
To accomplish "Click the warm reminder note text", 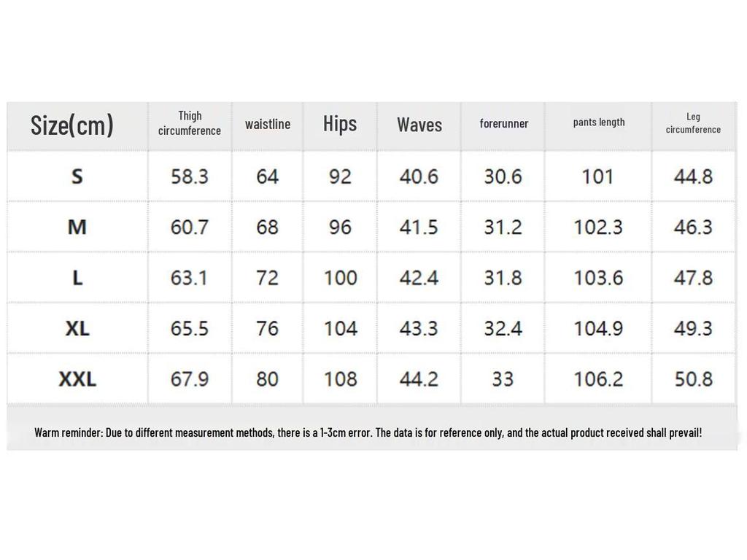I will (x=368, y=432).
